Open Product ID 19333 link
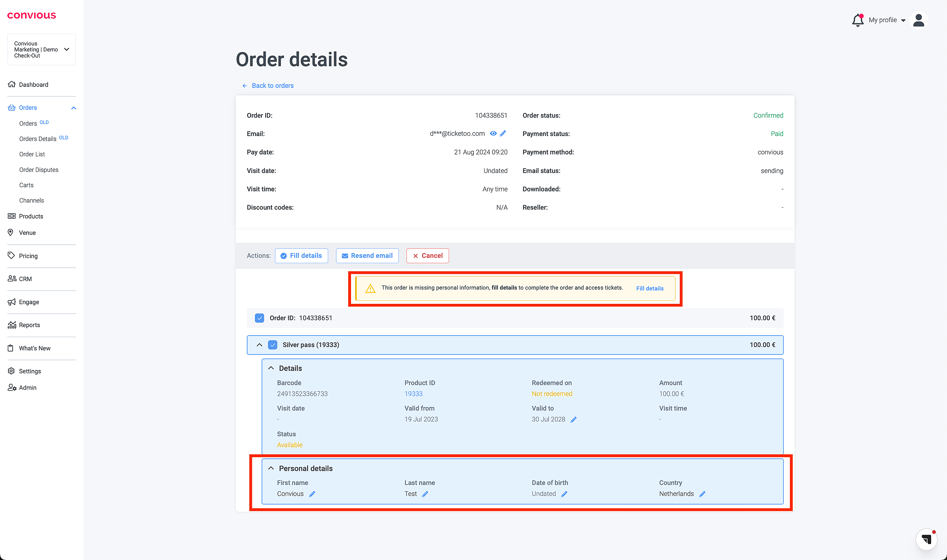The image size is (947, 560). point(413,394)
